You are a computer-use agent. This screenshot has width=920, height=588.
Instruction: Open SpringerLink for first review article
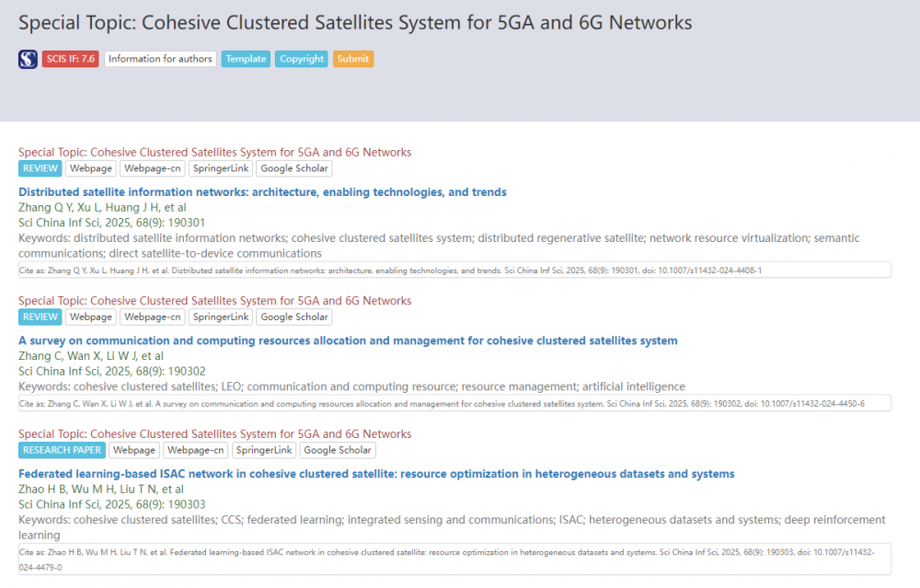click(221, 168)
